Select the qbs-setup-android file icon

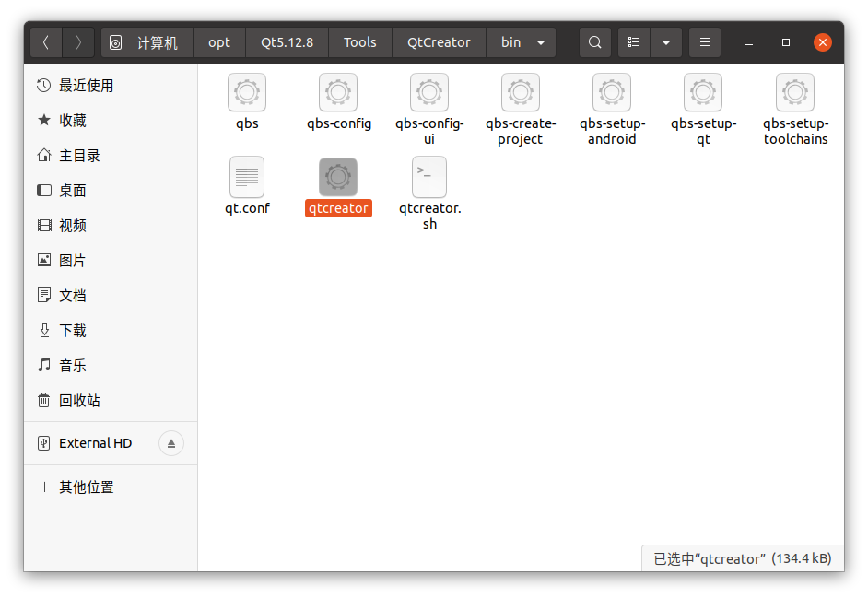[x=612, y=92]
